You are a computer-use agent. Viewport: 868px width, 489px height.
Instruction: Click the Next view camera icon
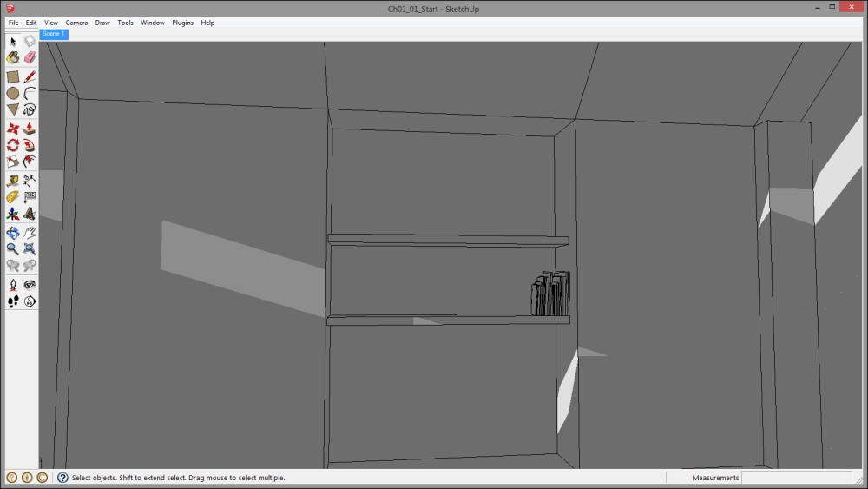click(x=30, y=266)
